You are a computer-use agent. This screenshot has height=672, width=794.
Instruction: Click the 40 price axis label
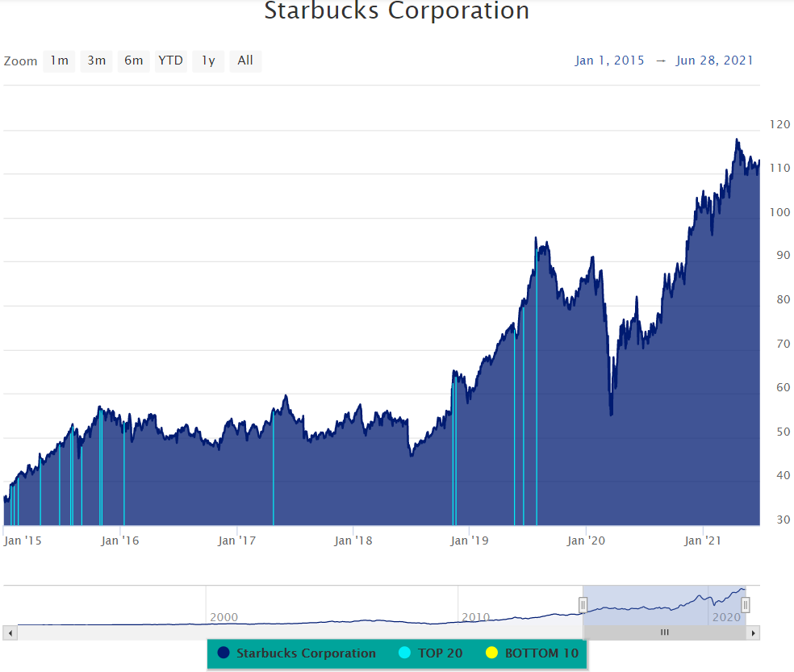point(784,475)
